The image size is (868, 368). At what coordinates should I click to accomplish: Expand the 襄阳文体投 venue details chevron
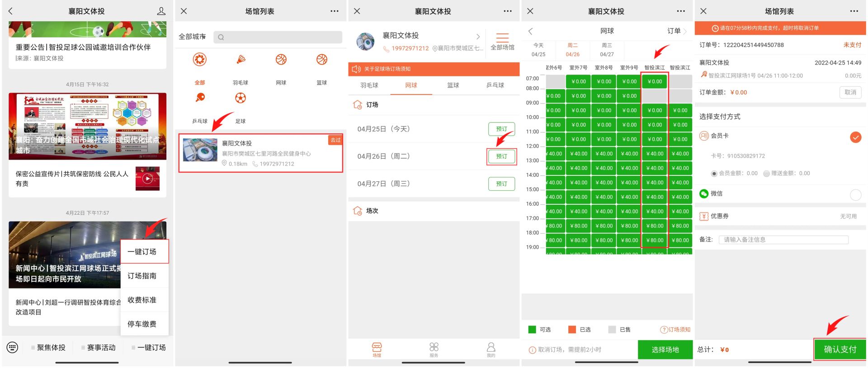pyautogui.click(x=478, y=37)
